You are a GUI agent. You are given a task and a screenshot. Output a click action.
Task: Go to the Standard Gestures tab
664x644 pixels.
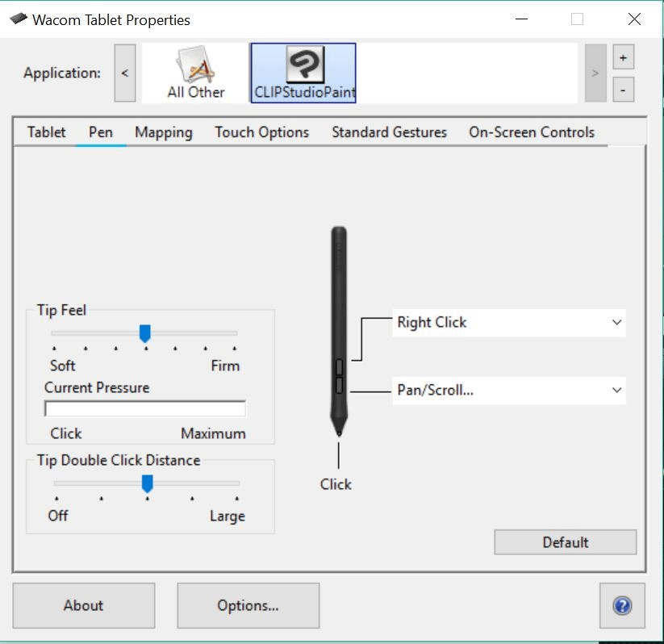pyautogui.click(x=389, y=132)
